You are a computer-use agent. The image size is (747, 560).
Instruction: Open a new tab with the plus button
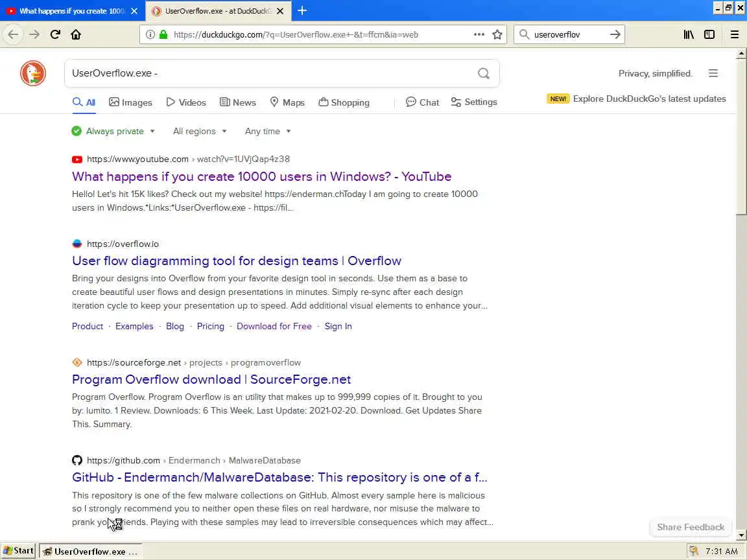(x=302, y=10)
